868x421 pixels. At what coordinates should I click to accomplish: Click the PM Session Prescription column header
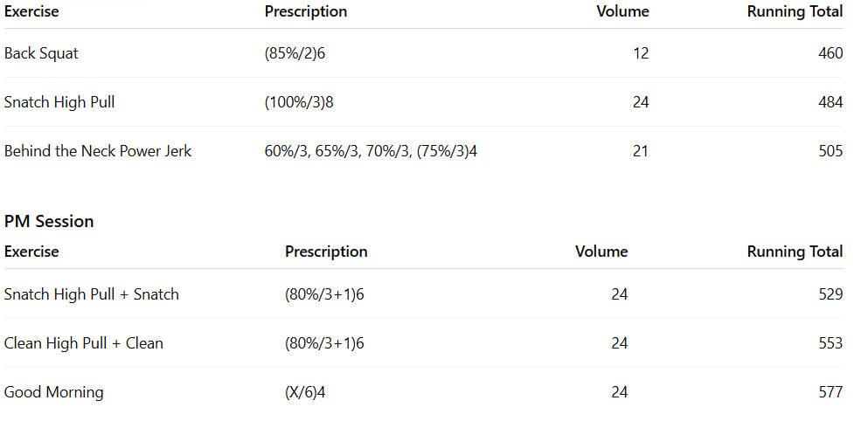326,252
